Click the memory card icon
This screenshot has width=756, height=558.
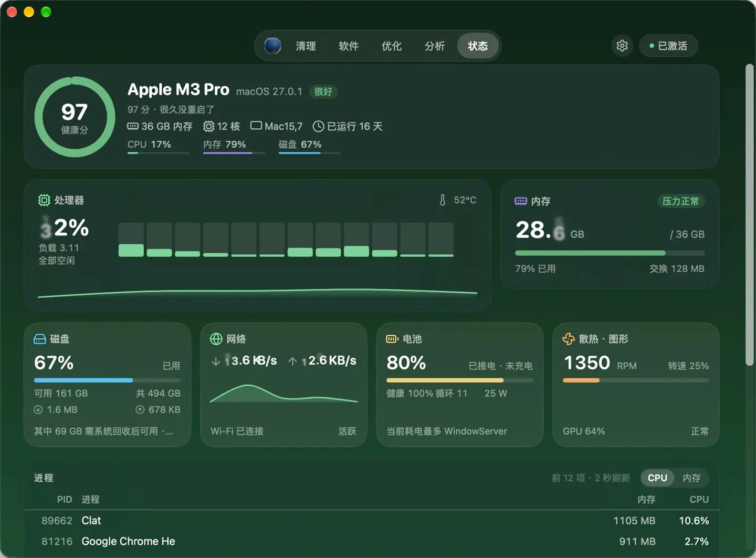click(x=521, y=201)
